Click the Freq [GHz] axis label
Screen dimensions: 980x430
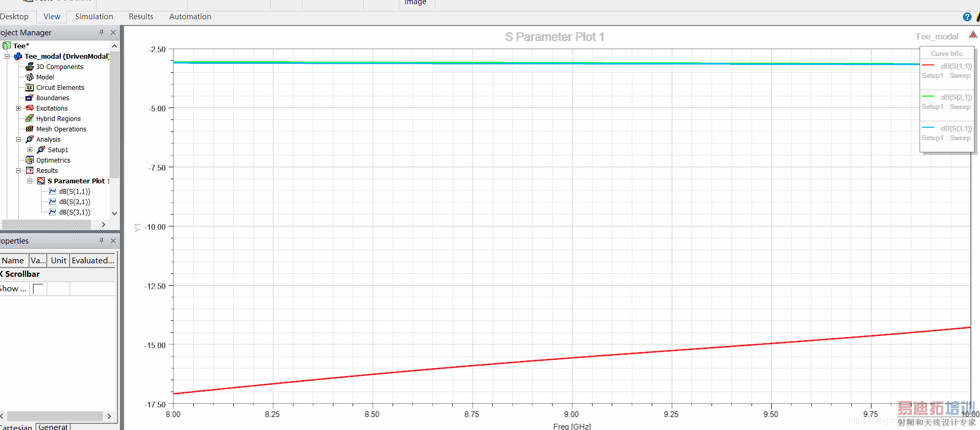pyautogui.click(x=572, y=426)
